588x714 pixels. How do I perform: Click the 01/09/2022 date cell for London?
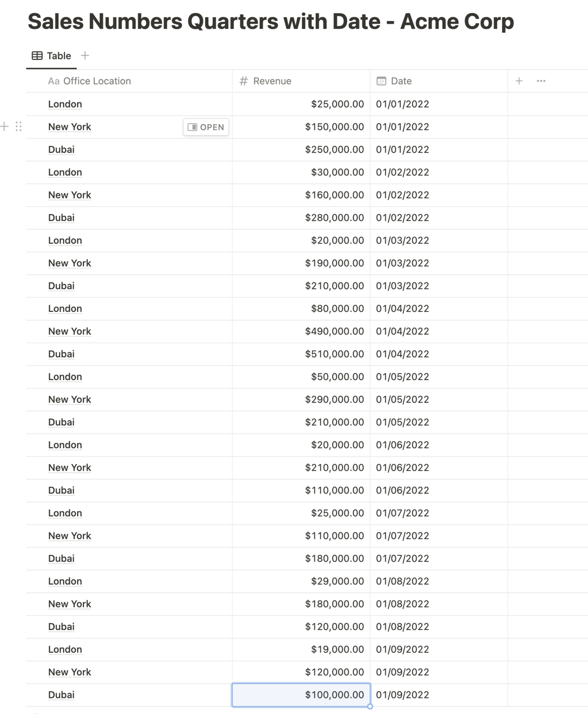pyautogui.click(x=402, y=649)
